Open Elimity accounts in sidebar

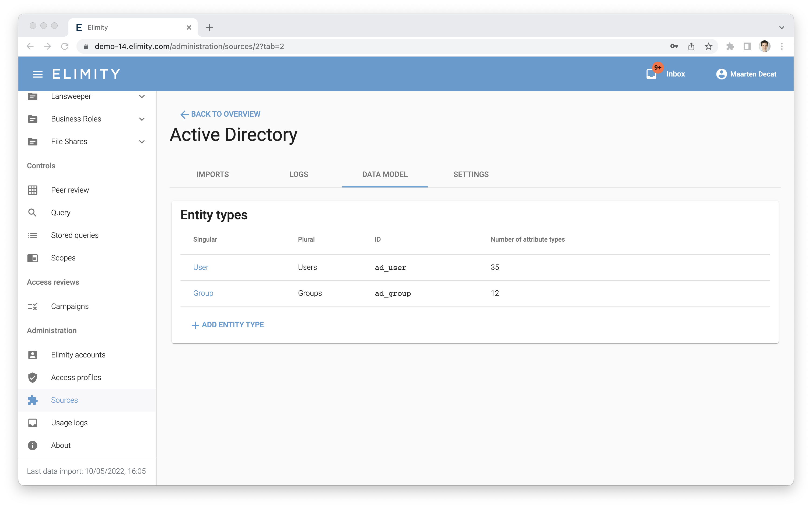[x=87, y=355]
